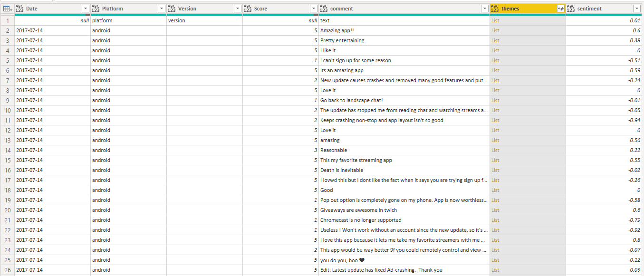Open the comment column filter dropdown
This screenshot has width=644, height=276.
[x=484, y=9]
